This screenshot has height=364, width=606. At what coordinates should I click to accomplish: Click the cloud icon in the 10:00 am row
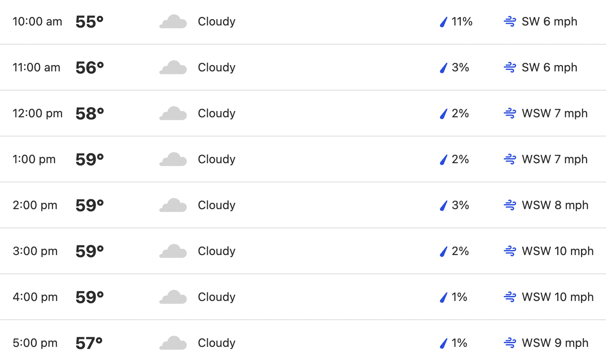173,22
